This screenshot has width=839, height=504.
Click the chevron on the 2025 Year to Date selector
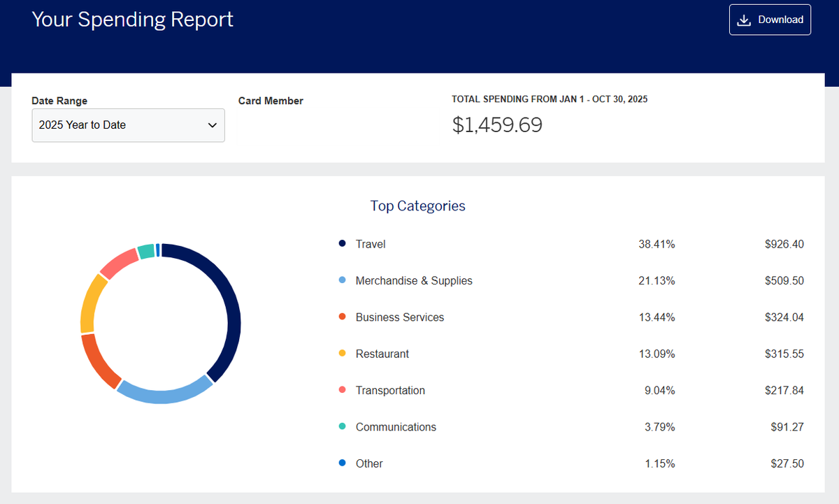(212, 125)
